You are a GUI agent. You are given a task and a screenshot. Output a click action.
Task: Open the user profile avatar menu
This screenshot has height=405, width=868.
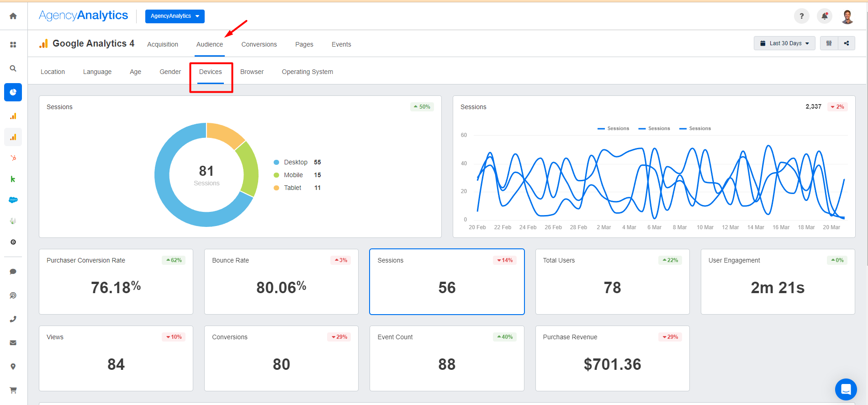point(847,16)
